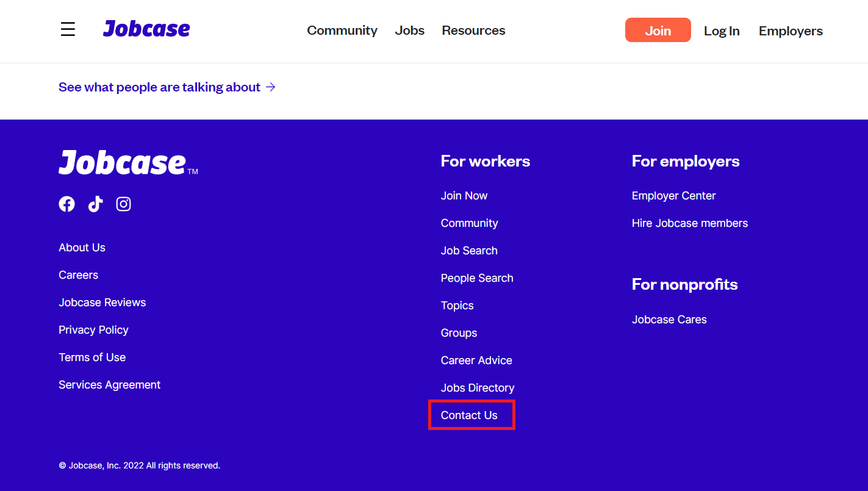Click the Jobcase logo in the header
Viewport: 868px width, 491px height.
click(x=146, y=28)
